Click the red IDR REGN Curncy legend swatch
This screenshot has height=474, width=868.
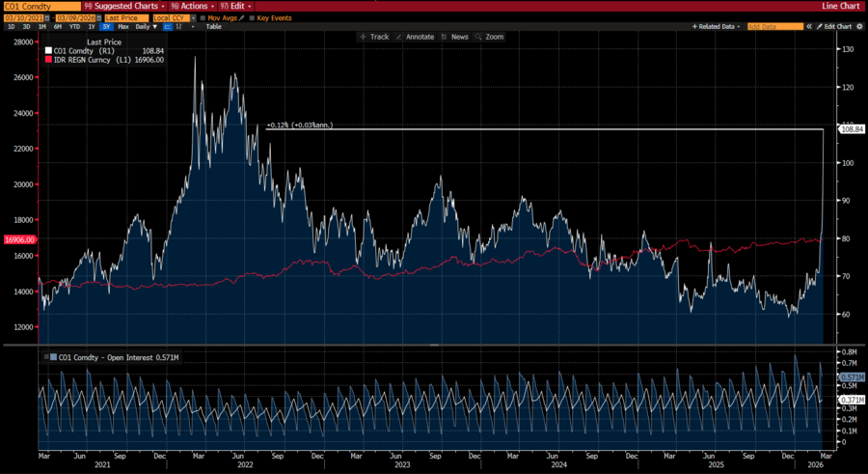[49, 59]
